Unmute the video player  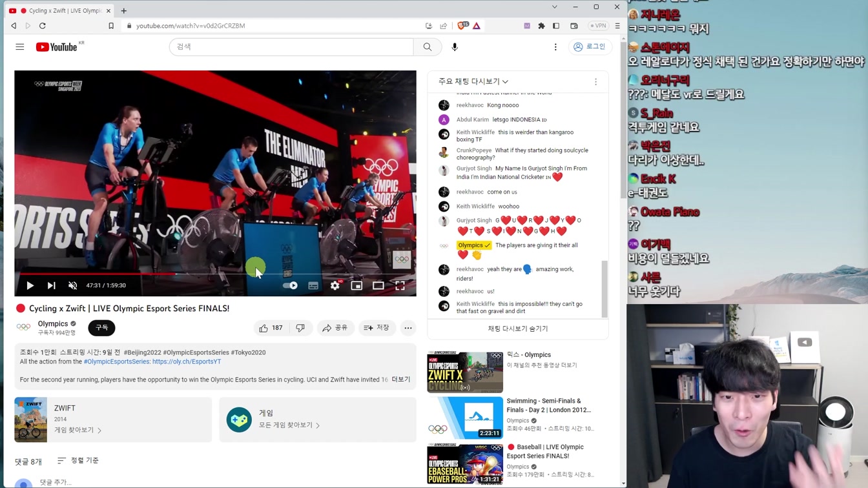pos(73,285)
